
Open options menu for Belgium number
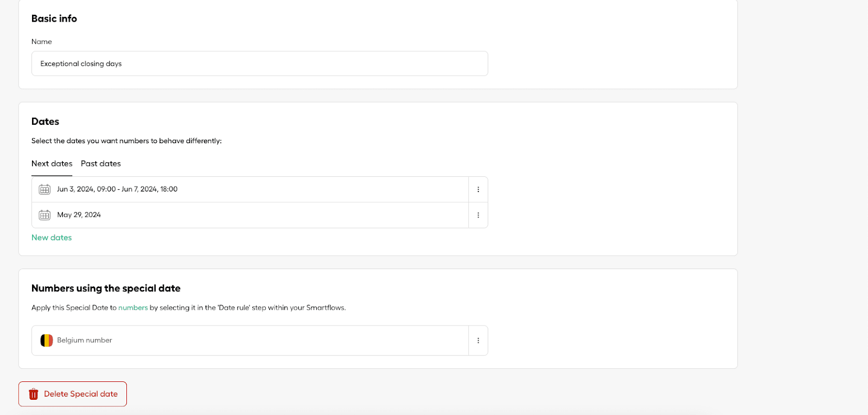click(x=478, y=341)
